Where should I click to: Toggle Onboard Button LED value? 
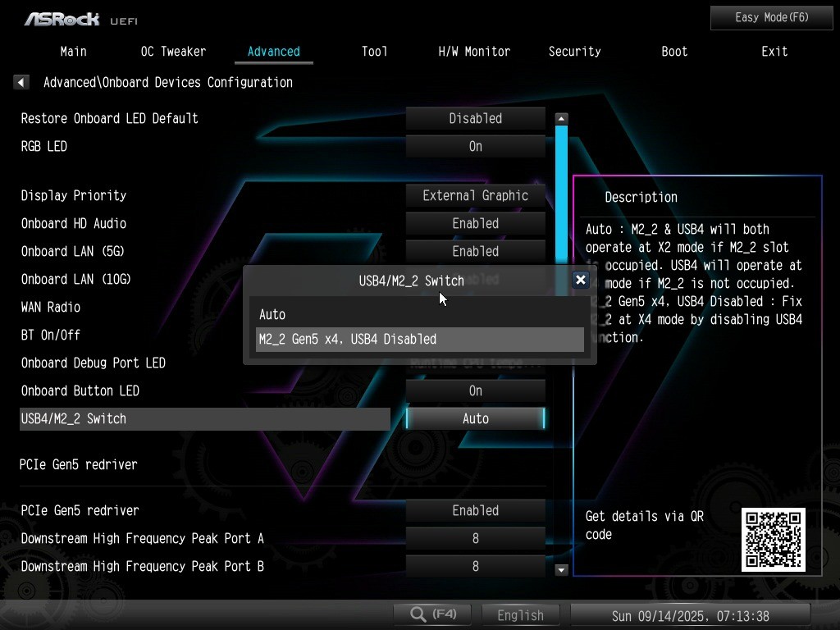(x=475, y=390)
